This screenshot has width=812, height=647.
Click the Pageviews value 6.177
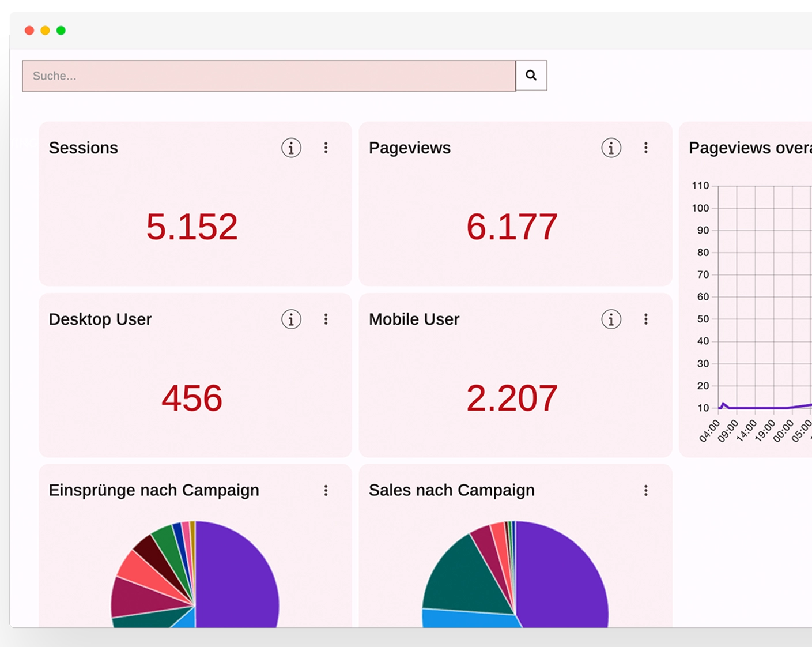[x=512, y=227]
